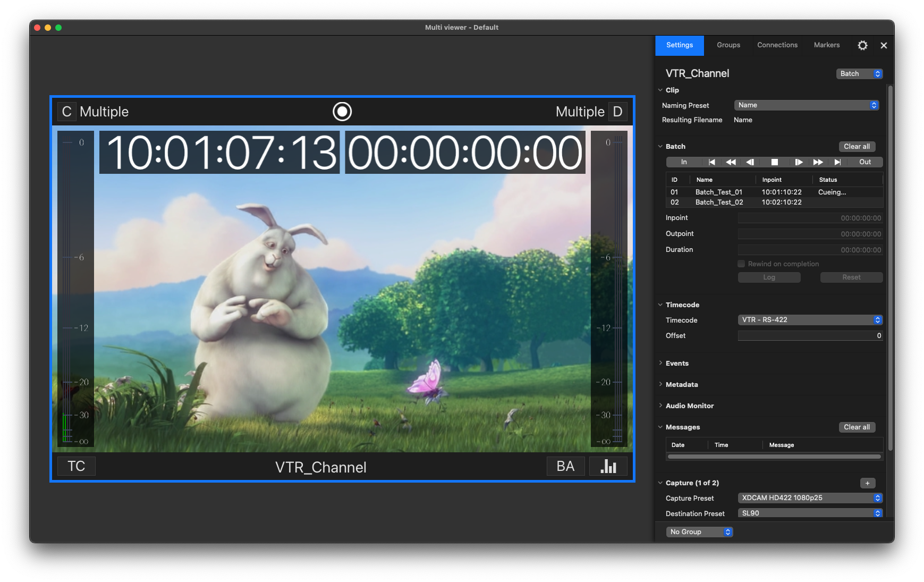Stop VTR playback

click(775, 162)
